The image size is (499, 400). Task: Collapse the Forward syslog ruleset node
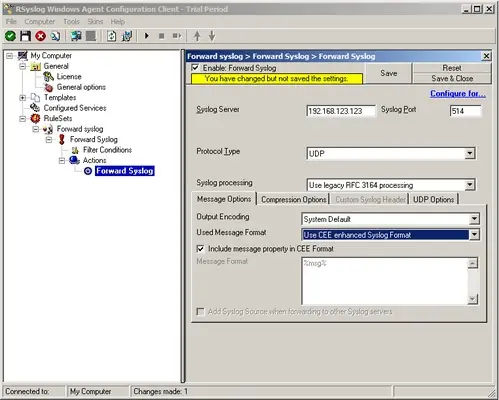(x=36, y=129)
